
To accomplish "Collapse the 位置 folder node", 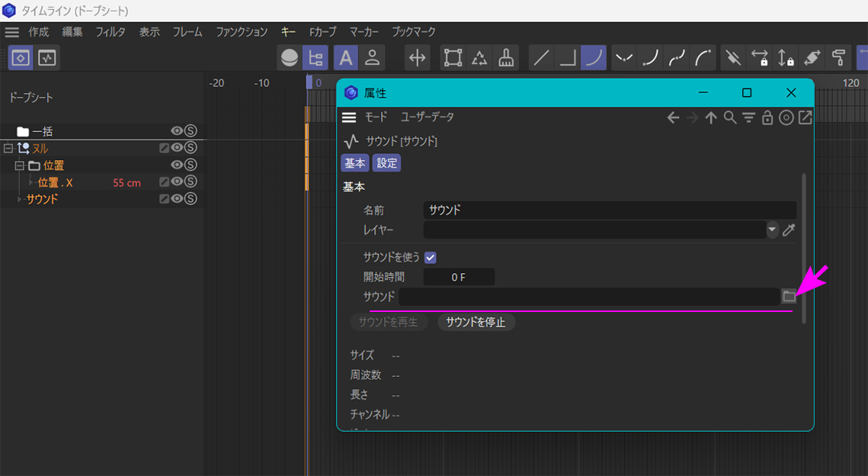I will [x=19, y=165].
